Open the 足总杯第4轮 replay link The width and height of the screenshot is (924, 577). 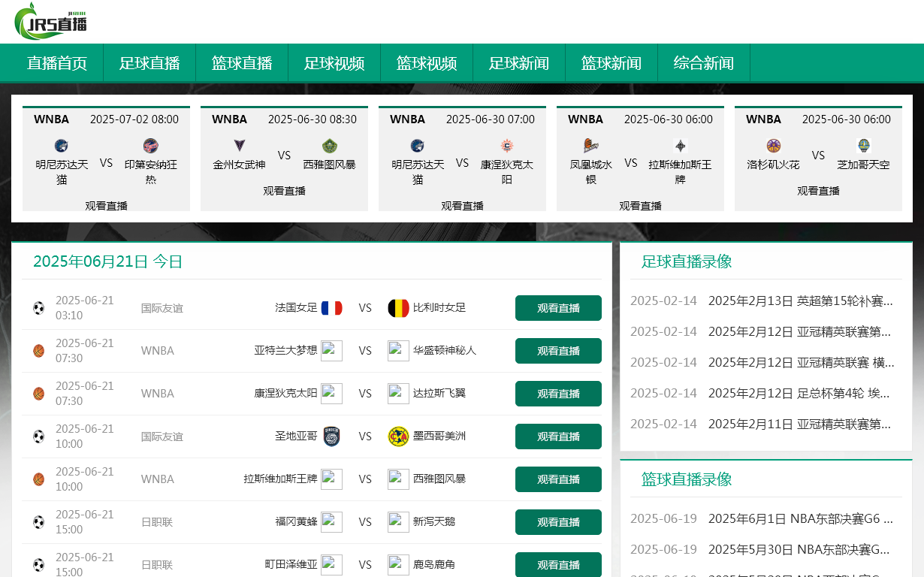[x=801, y=393]
